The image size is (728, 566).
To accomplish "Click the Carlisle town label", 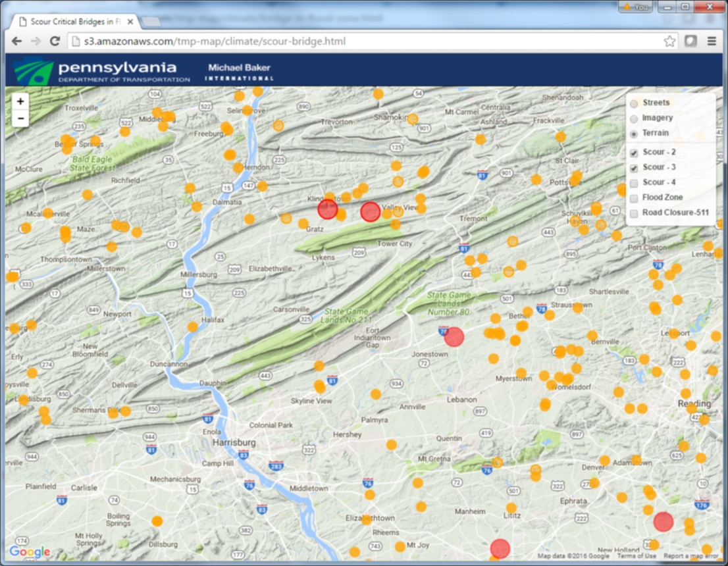I will point(84,488).
